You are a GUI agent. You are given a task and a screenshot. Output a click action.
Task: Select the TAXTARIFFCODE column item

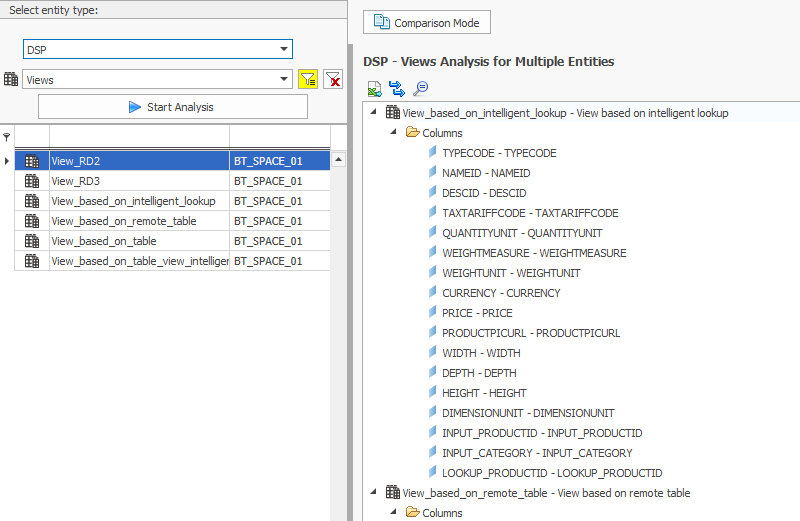(x=530, y=213)
